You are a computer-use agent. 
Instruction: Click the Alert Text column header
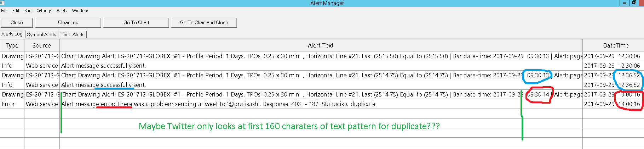pos(321,45)
